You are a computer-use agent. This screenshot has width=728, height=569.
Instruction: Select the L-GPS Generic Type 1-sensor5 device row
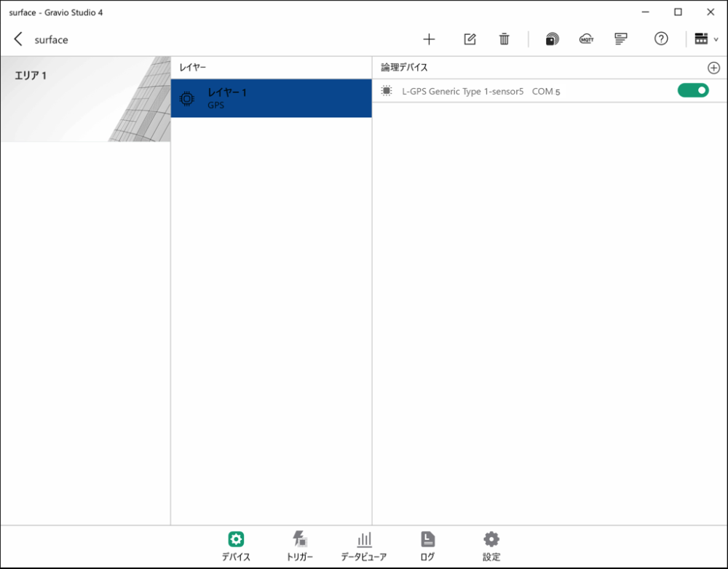pyautogui.click(x=510, y=91)
